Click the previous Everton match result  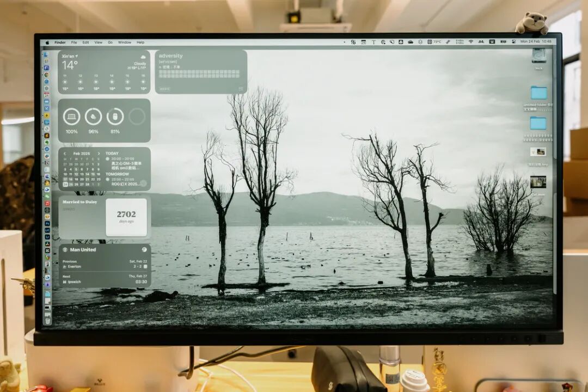(x=104, y=264)
